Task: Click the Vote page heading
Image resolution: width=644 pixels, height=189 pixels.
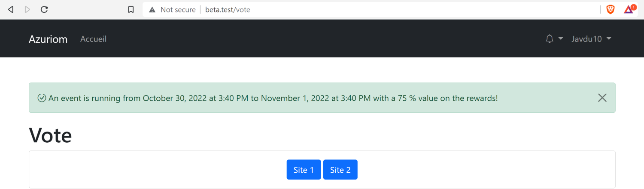Action: [x=50, y=135]
